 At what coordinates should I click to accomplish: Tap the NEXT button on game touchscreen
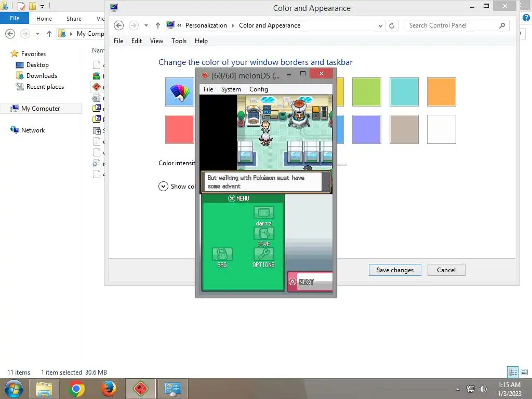[310, 282]
